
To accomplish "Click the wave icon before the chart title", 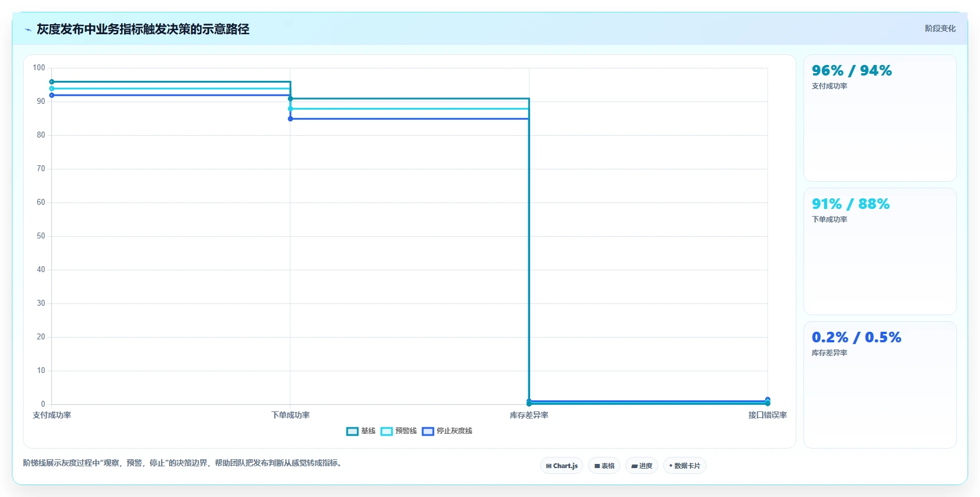I will pos(28,30).
